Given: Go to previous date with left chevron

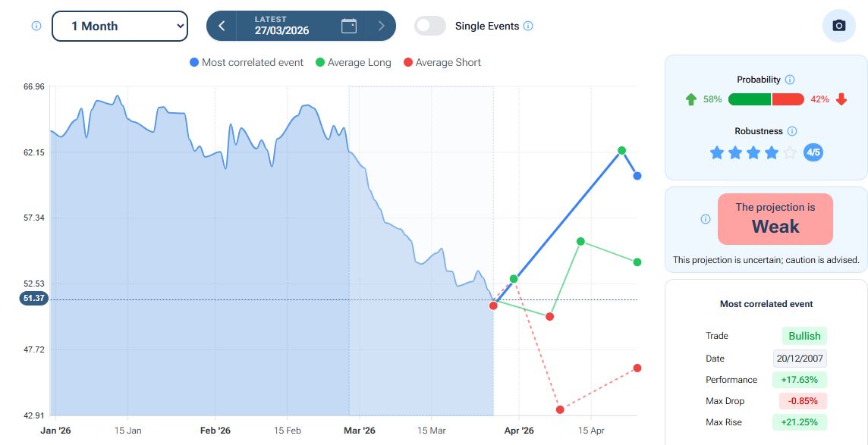Looking at the screenshot, I should tap(222, 26).
